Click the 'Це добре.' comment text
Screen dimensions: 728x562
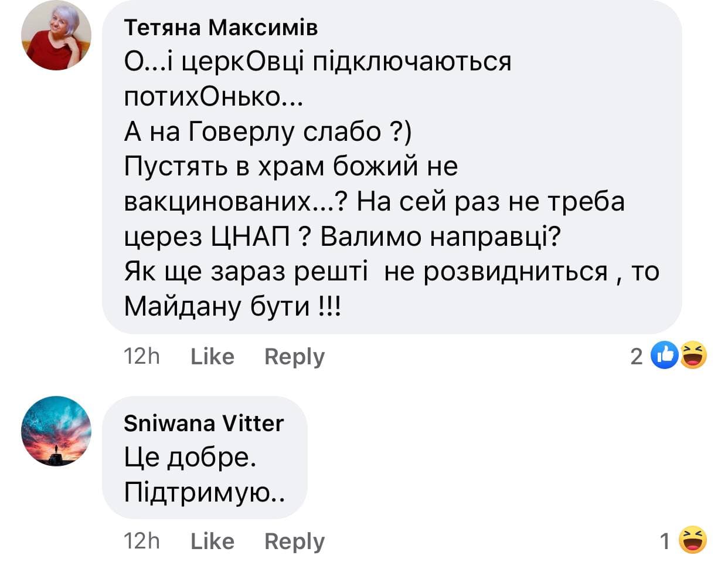click(190, 458)
